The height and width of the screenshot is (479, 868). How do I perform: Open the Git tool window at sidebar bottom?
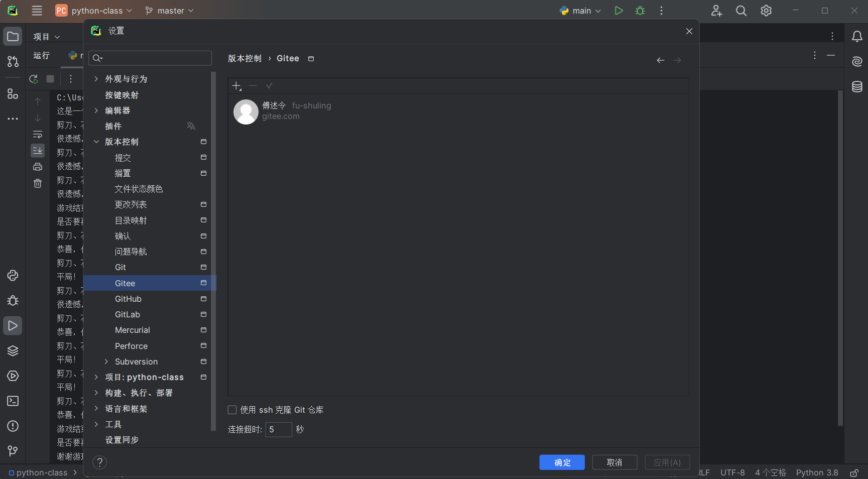click(x=13, y=451)
